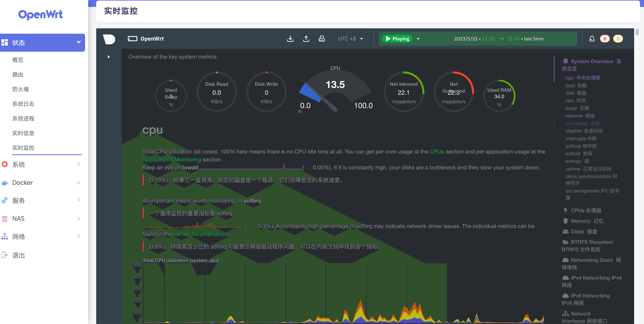Open the alarms bell icon
The height and width of the screenshot is (324, 644).
(x=592, y=39)
